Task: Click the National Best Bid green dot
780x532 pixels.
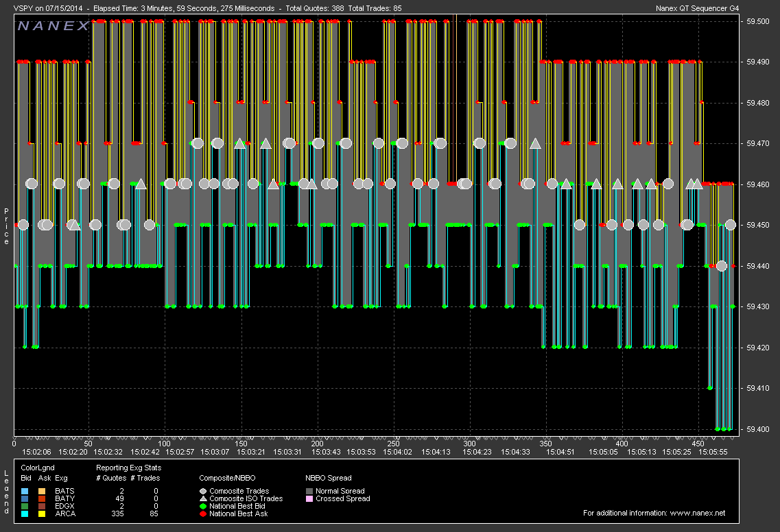Action: coord(203,506)
